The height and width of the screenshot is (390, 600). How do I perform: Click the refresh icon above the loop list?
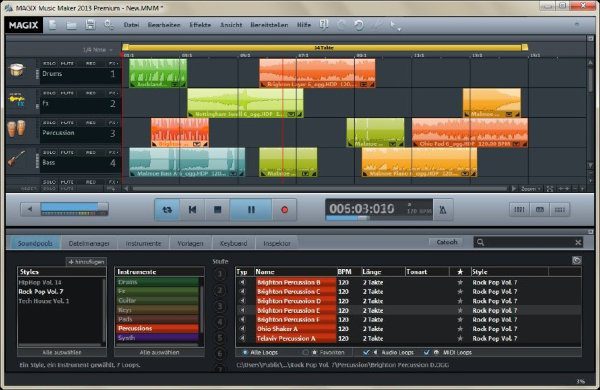click(x=577, y=261)
